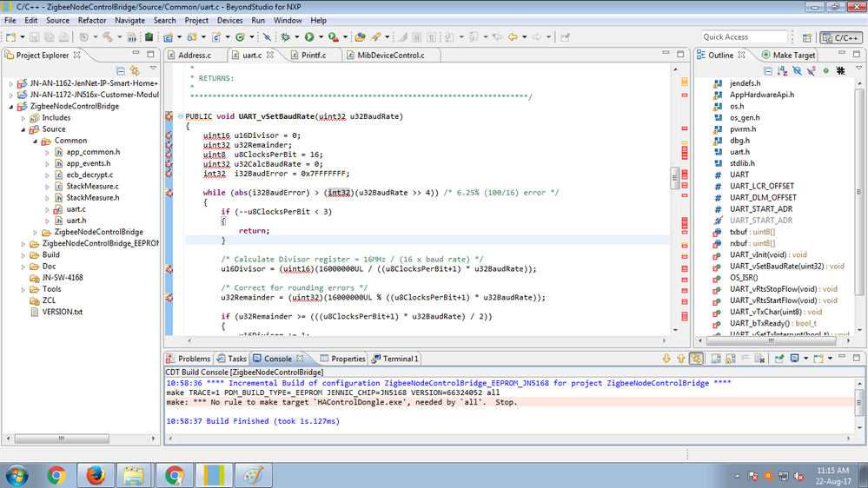Toggle Hide Fields in Outline toolbar
The height and width of the screenshot is (488, 868).
pos(797,70)
